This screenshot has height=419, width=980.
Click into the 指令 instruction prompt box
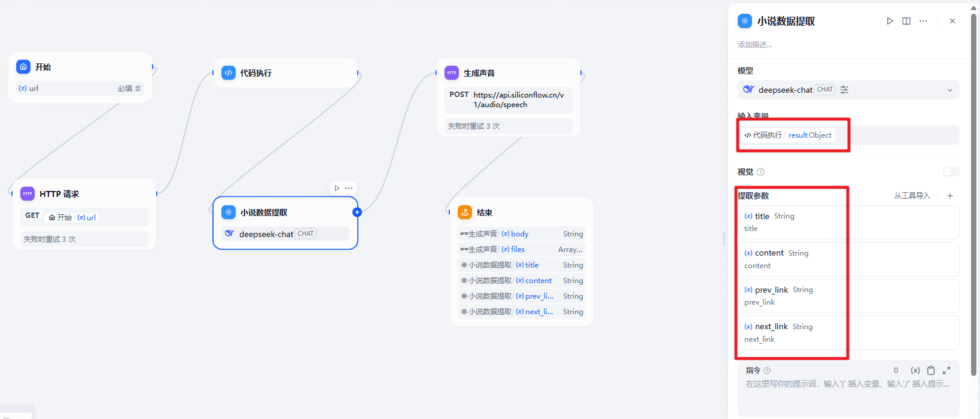pos(848,395)
